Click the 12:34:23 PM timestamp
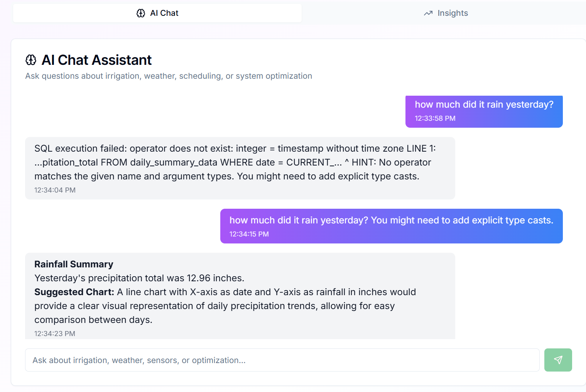586x392 pixels. [55, 334]
